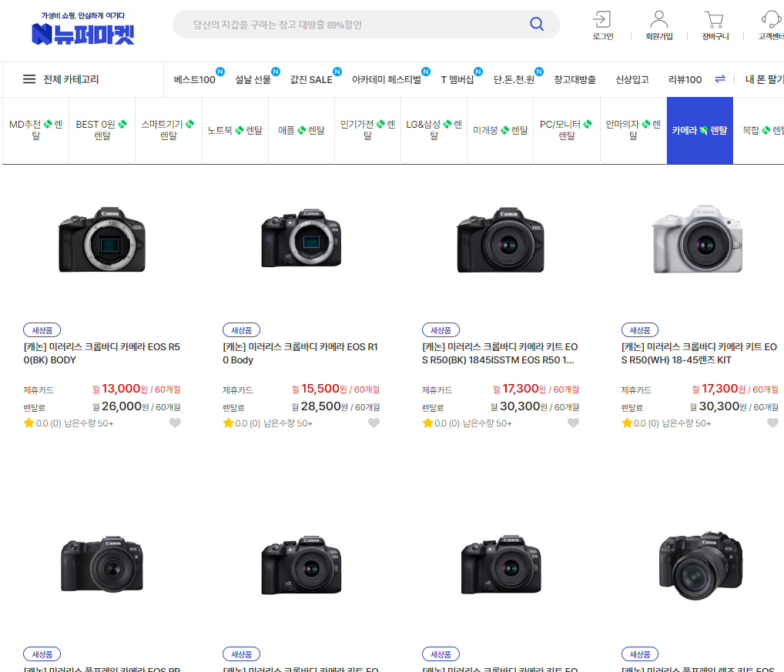Open 아카데미 페스티벌 menu item
784x672 pixels.
(387, 79)
